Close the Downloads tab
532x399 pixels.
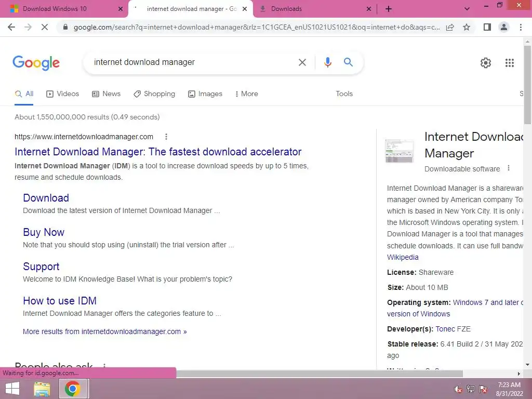pos(369,9)
